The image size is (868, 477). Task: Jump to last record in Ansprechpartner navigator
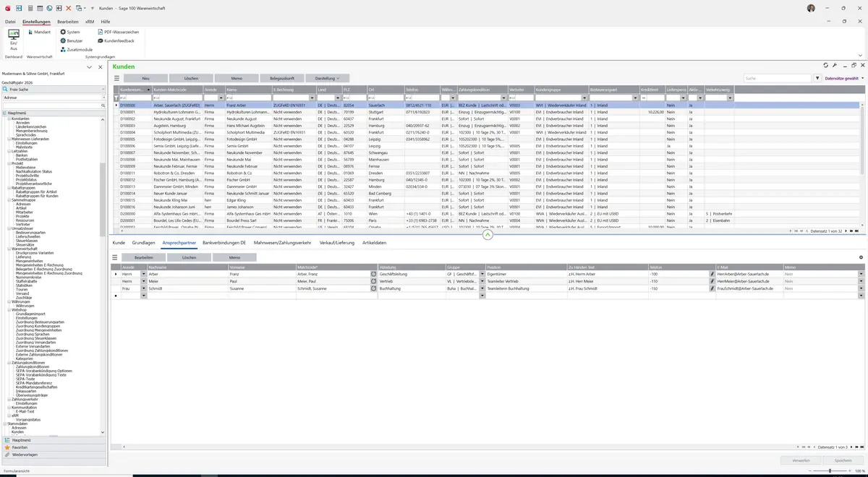(x=862, y=447)
